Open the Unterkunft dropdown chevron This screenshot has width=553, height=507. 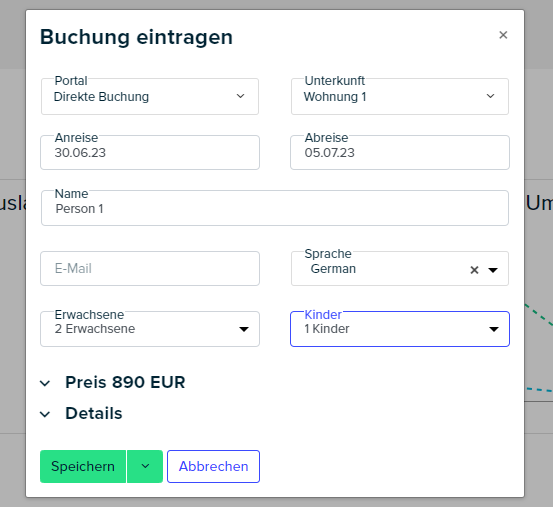tap(490, 96)
